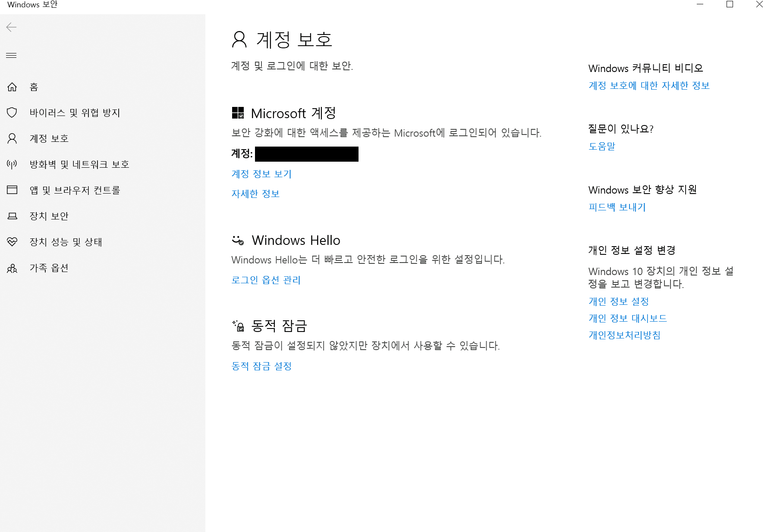
Task: Click the Microsoft 계정 section heading
Action: tap(293, 113)
